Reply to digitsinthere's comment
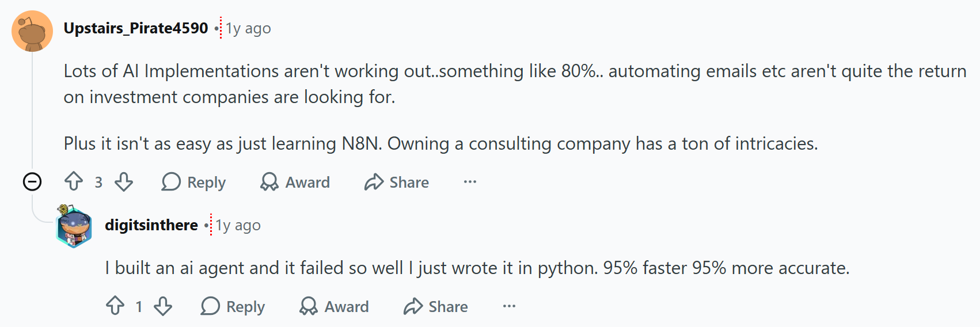The width and height of the screenshot is (980, 327). pyautogui.click(x=233, y=306)
